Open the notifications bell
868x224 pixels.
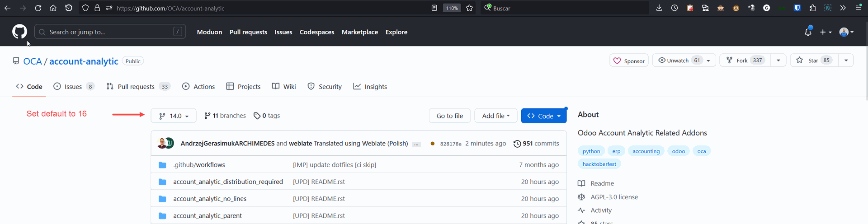pyautogui.click(x=808, y=32)
